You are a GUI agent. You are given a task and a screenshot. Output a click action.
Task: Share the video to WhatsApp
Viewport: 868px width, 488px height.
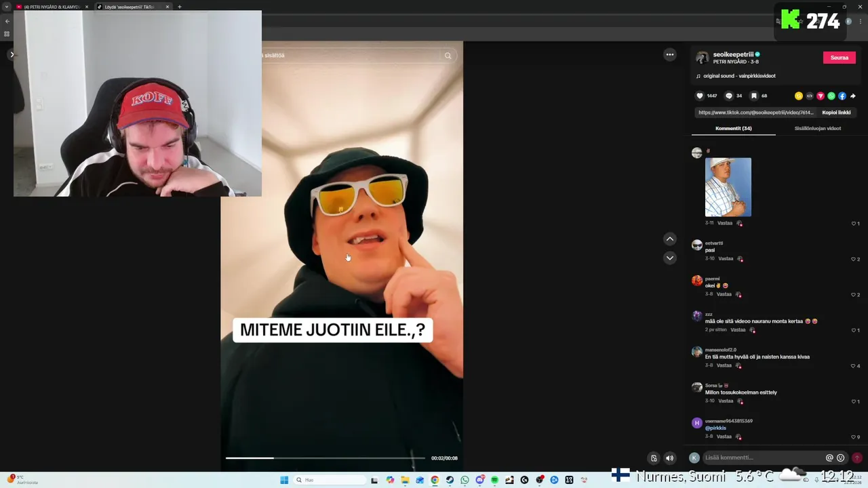(x=831, y=96)
